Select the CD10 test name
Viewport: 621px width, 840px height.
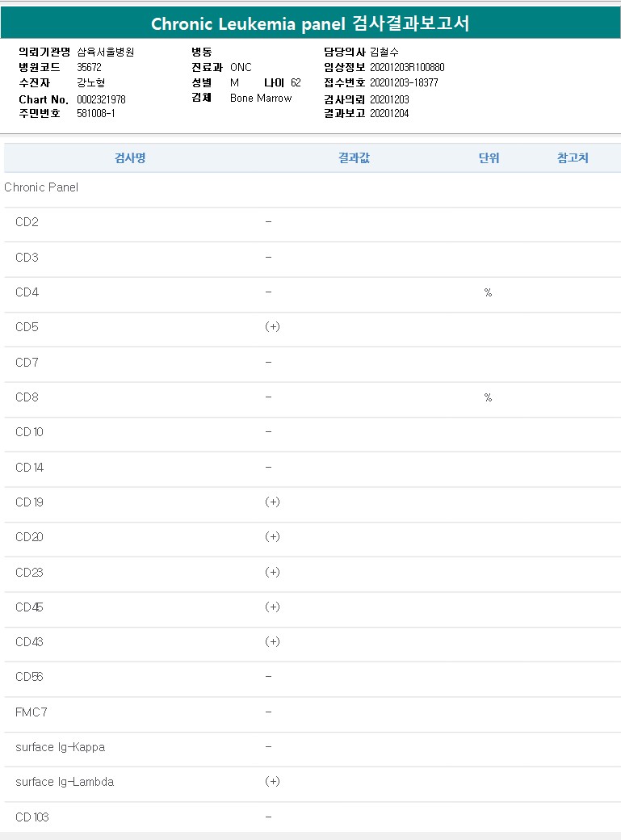coord(29,432)
